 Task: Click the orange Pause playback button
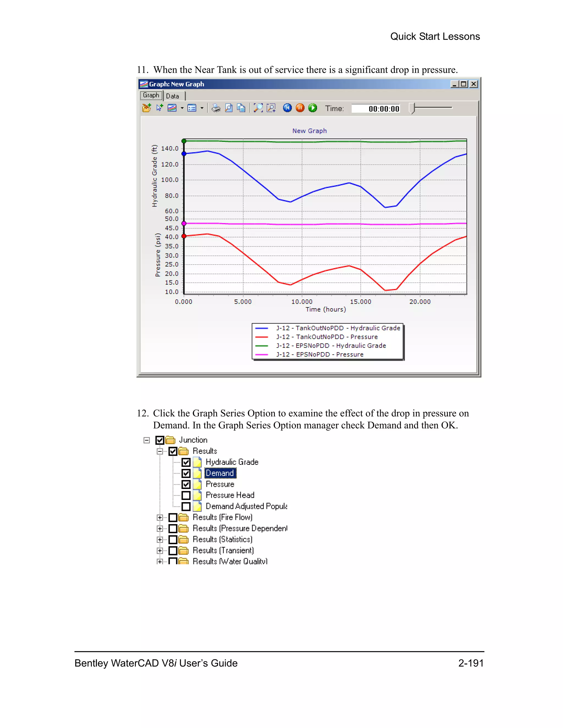tap(300, 108)
